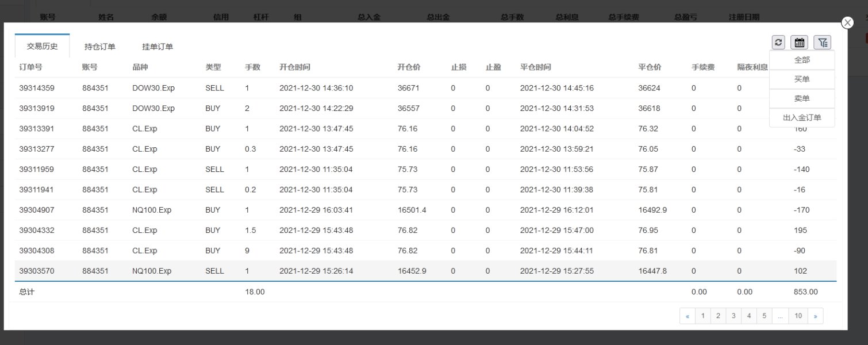
Task: Select order 39304332 row
Action: pos(425,230)
